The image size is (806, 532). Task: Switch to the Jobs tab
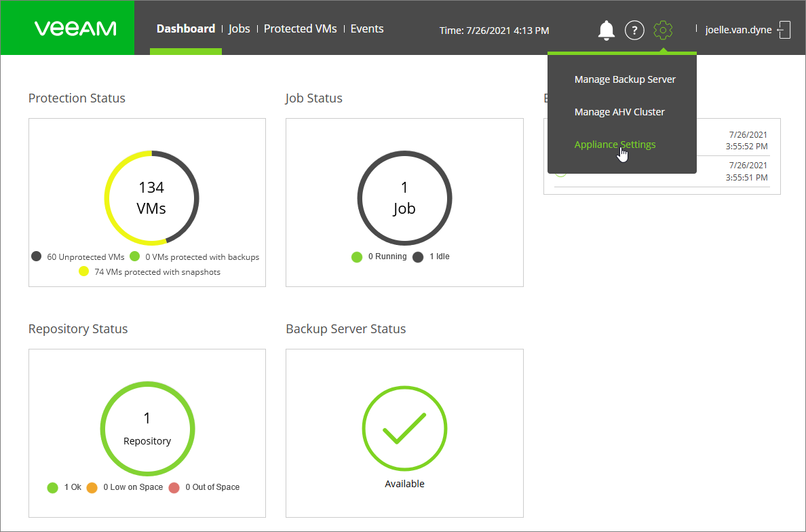[239, 28]
